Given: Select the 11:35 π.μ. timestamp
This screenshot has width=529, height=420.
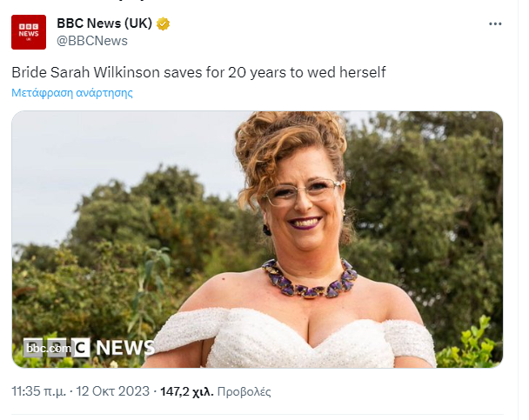Looking at the screenshot, I should pyautogui.click(x=38, y=392).
